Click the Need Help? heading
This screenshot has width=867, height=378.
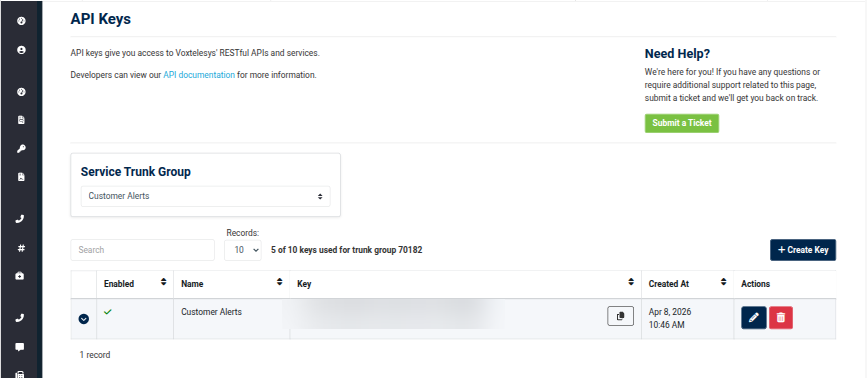click(677, 54)
